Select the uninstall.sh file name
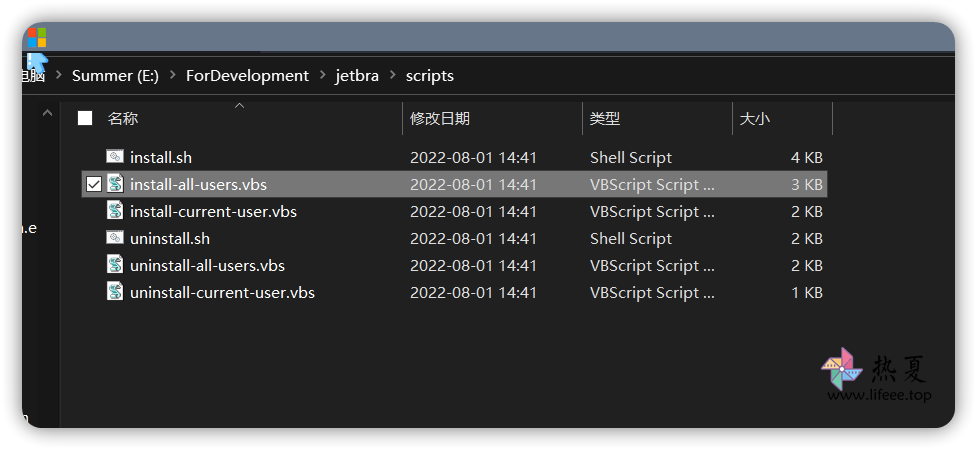The height and width of the screenshot is (450, 977). 170,238
